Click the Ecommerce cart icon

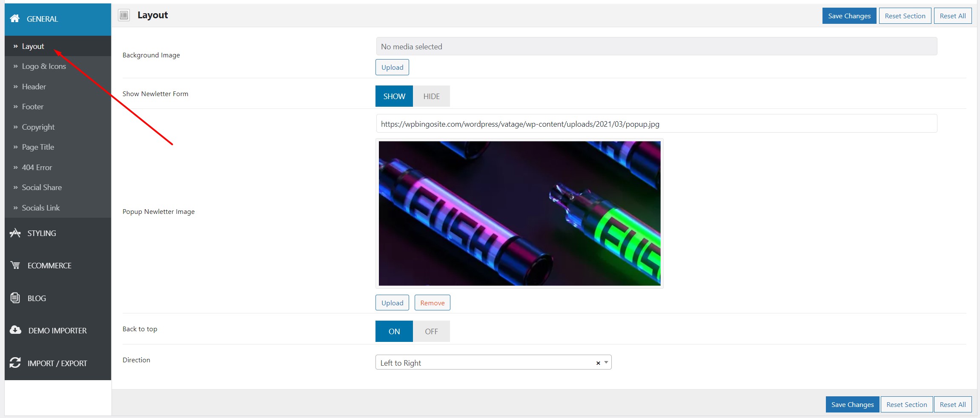(x=15, y=265)
